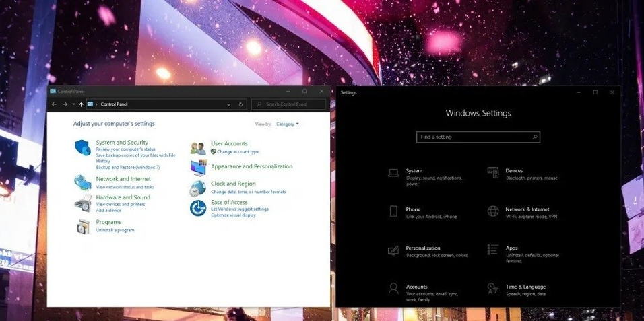This screenshot has width=644, height=321.
Task: Click the Add a device link
Action: [108, 210]
